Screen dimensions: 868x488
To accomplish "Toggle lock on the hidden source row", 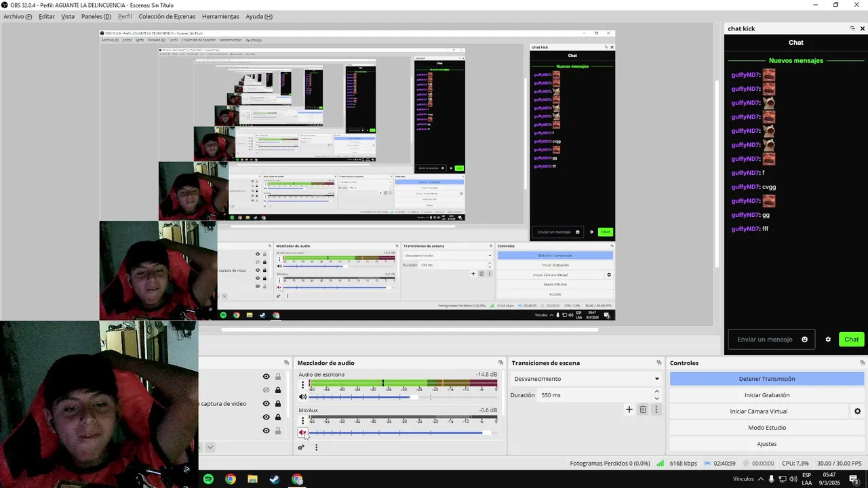I will pyautogui.click(x=277, y=390).
